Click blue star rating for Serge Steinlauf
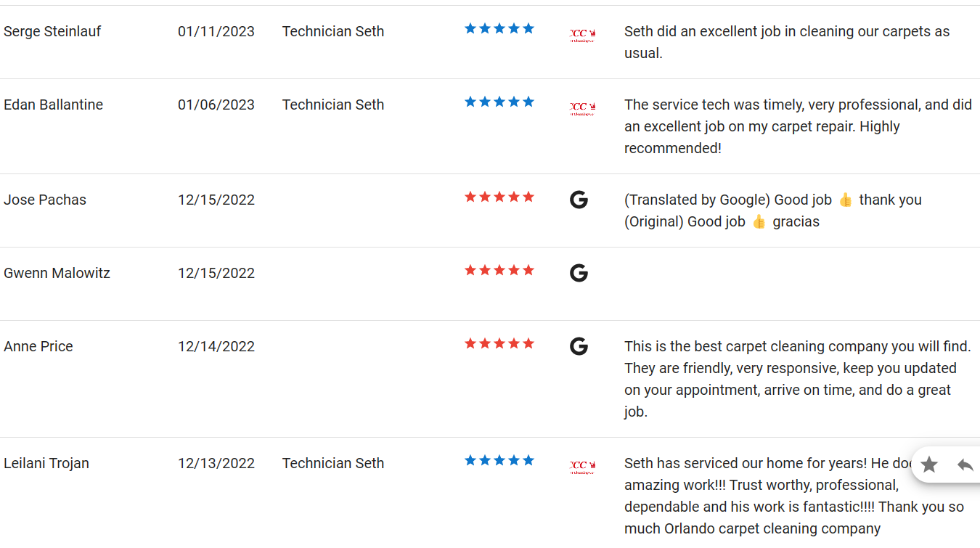Image resolution: width=980 pixels, height=548 pixels. pos(499,28)
